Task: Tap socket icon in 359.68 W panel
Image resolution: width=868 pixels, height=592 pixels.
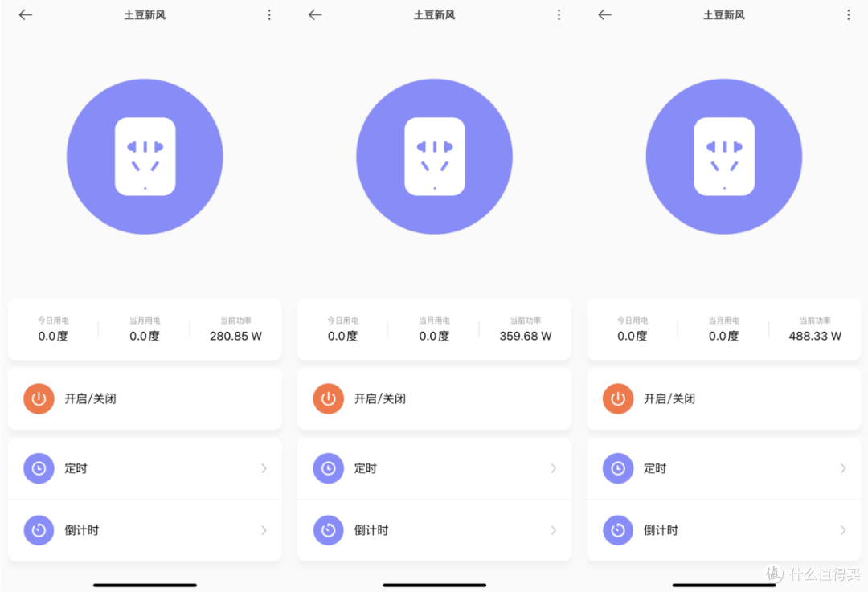Action: click(x=435, y=157)
